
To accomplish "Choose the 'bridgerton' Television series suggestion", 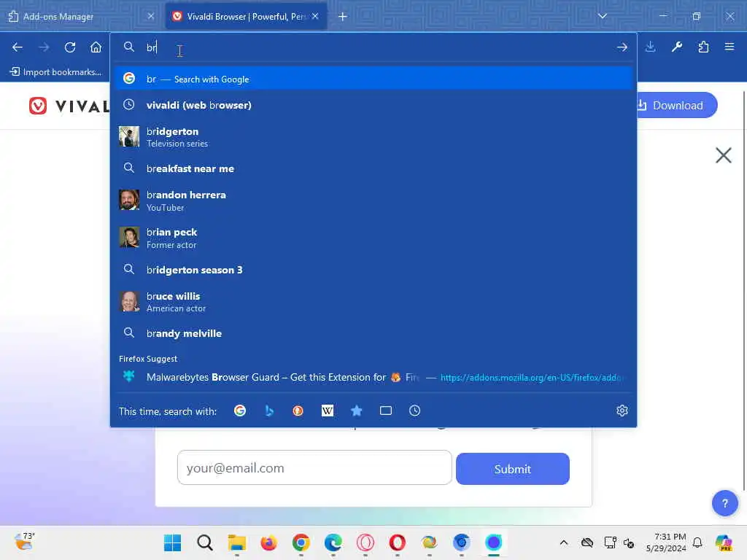I will 373,137.
